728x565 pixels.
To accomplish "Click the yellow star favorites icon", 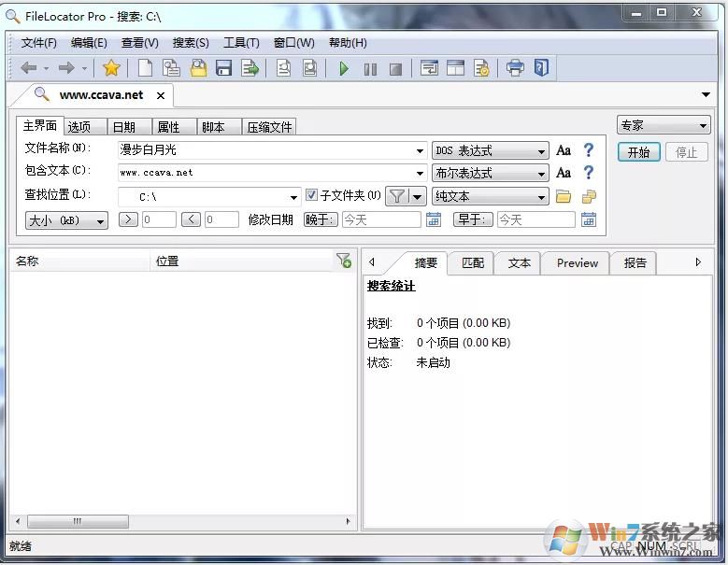I will point(111,68).
